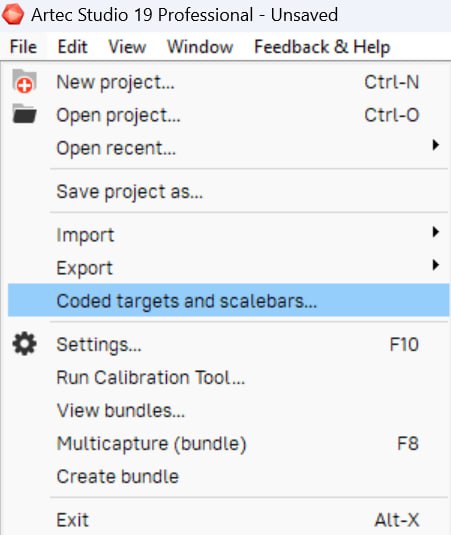The image size is (451, 535).
Task: Click the Open project folder icon
Action: (24, 114)
